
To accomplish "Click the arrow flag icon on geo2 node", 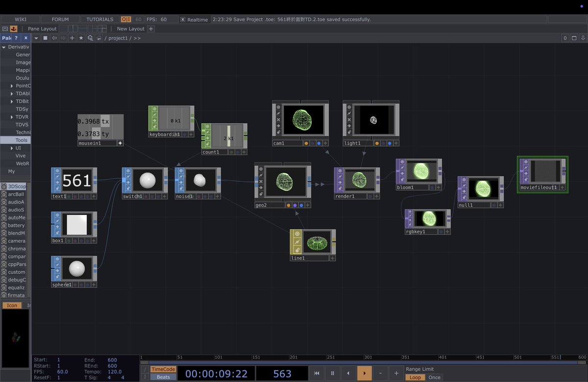I will pyautogui.click(x=261, y=188).
